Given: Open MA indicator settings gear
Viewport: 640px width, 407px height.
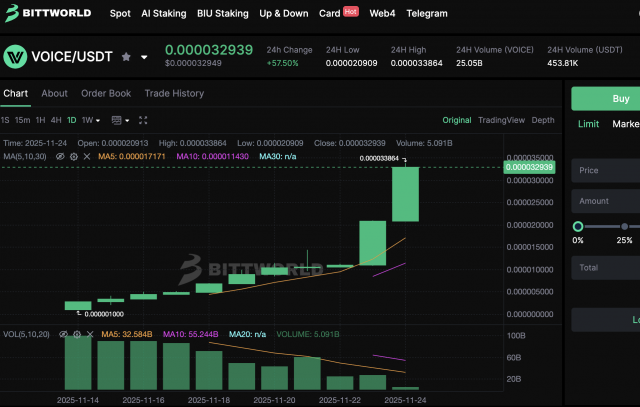Looking at the screenshot, I should (x=73, y=157).
